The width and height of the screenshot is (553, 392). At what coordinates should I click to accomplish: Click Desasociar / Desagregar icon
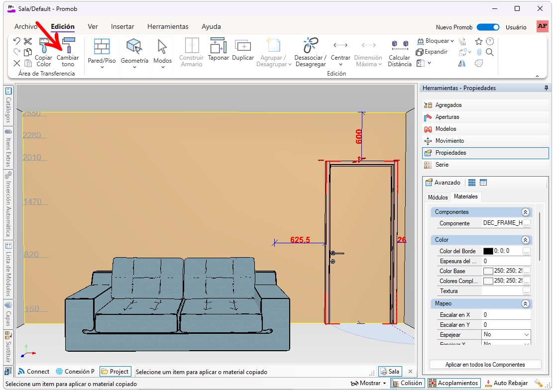310,52
